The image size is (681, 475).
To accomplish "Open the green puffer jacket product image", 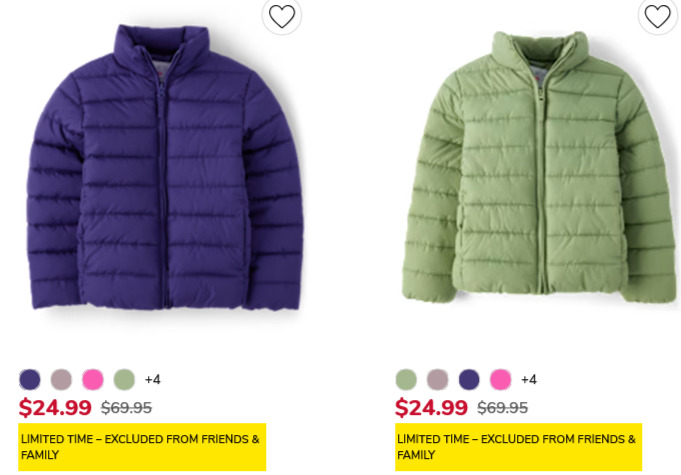I will [x=539, y=167].
